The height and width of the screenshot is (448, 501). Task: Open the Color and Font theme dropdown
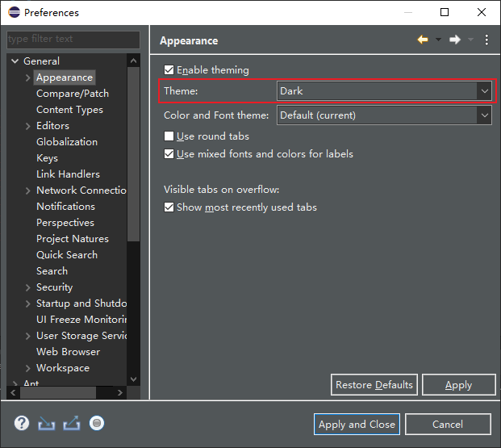384,115
